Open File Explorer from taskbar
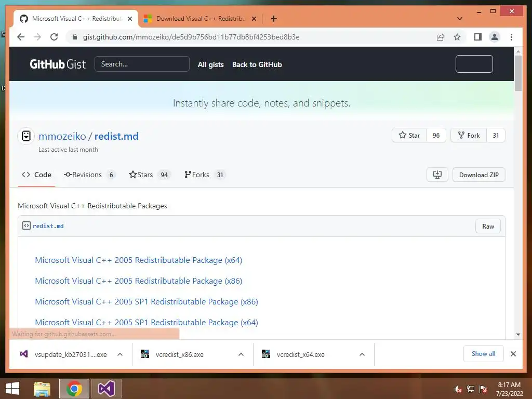532x399 pixels. (x=42, y=389)
